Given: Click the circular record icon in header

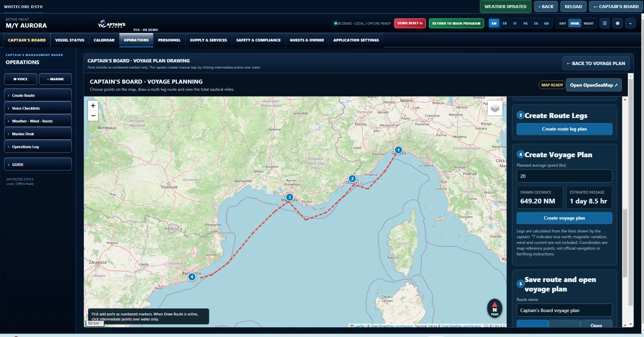Looking at the screenshot, I should click(617, 23).
